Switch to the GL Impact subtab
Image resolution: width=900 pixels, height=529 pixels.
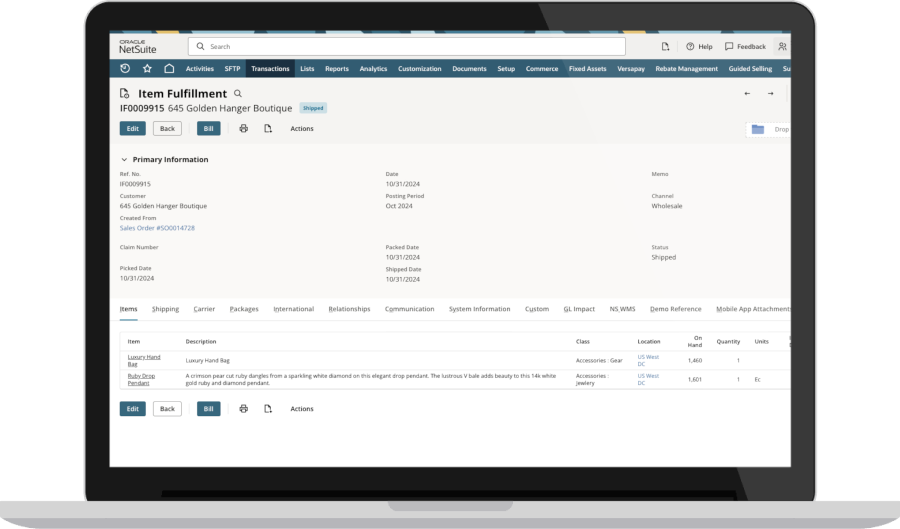click(579, 309)
